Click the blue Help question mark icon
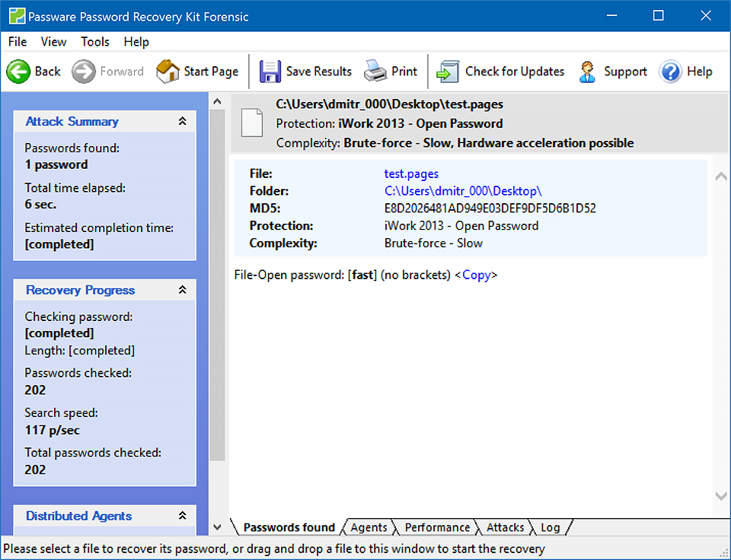This screenshot has width=731, height=560. (x=670, y=72)
